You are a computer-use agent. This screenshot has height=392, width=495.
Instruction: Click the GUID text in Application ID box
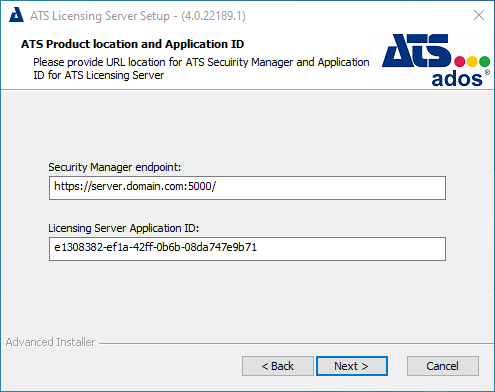[x=155, y=247]
